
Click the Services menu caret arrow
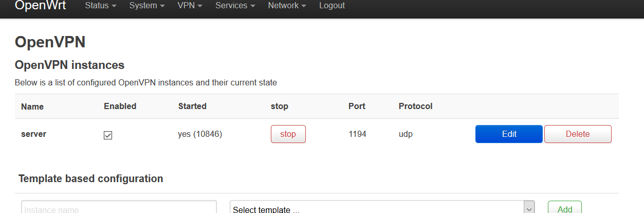pyautogui.click(x=252, y=6)
